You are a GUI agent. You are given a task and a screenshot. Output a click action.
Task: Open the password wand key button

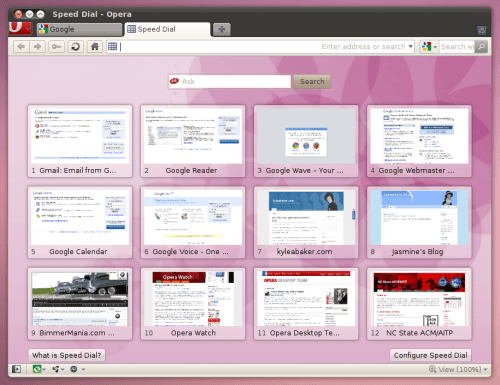pyautogui.click(x=56, y=46)
